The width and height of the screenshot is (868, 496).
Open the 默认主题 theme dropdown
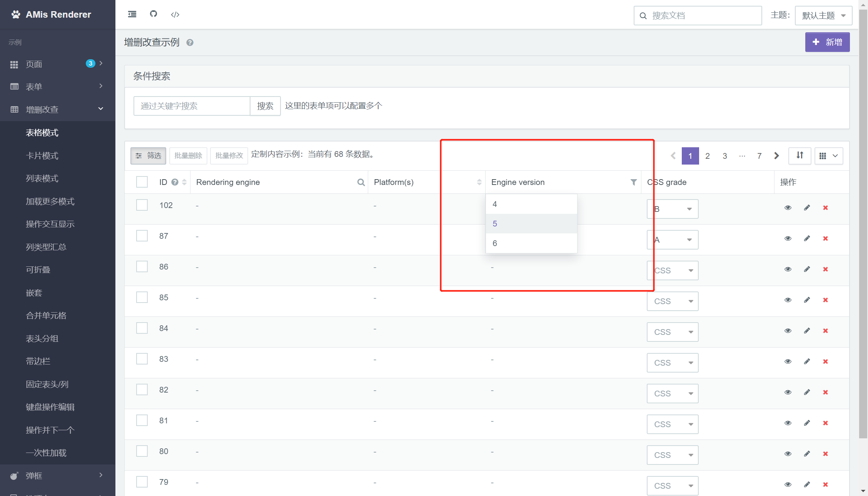coord(823,15)
